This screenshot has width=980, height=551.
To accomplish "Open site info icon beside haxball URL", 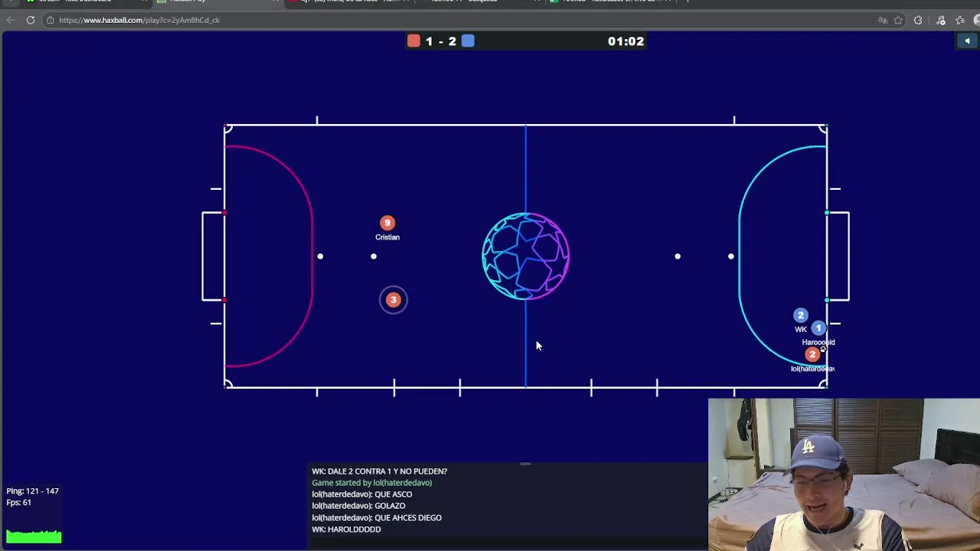I will click(x=50, y=20).
